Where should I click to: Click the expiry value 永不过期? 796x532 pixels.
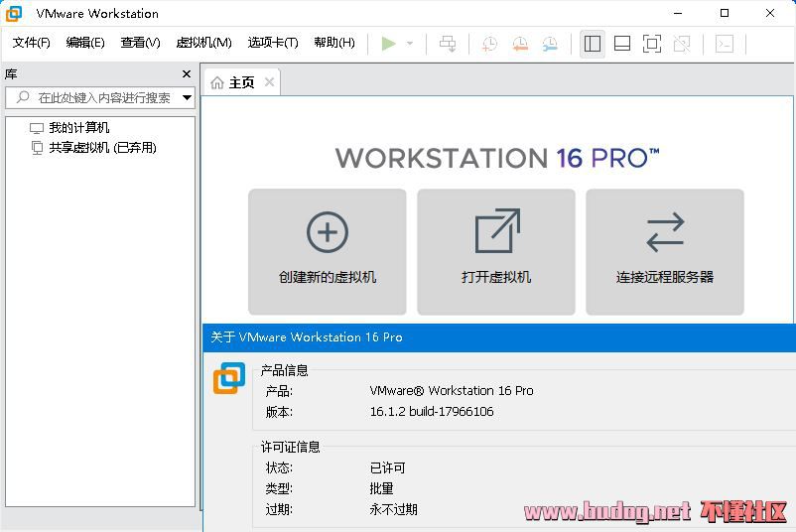pyautogui.click(x=393, y=509)
